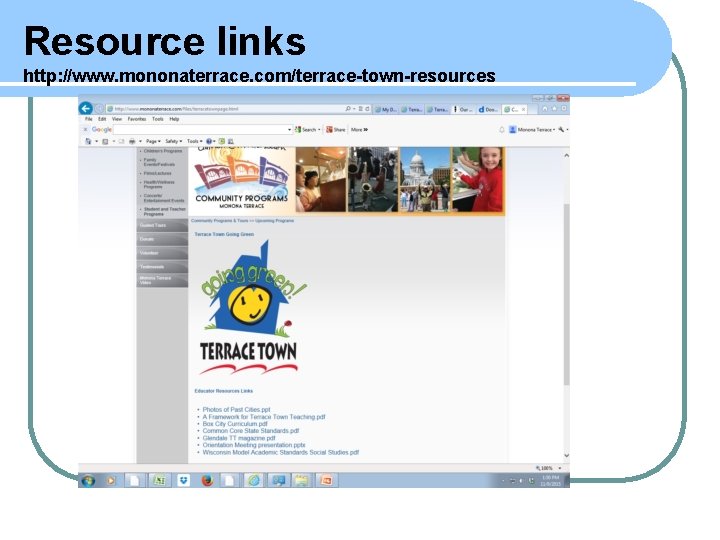Click the Google toolbar wrench settings icon
This screenshot has height=540, width=720.
[561, 129]
